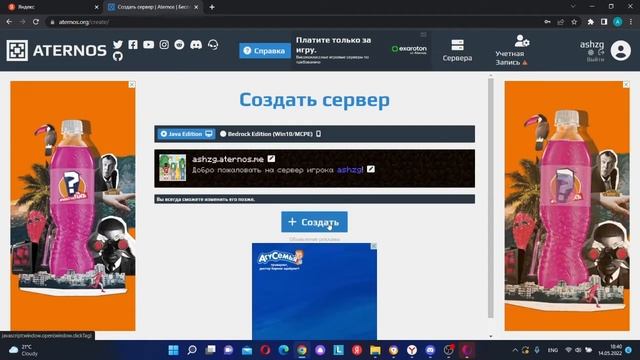Open Aternos Instagram icon

[164, 44]
